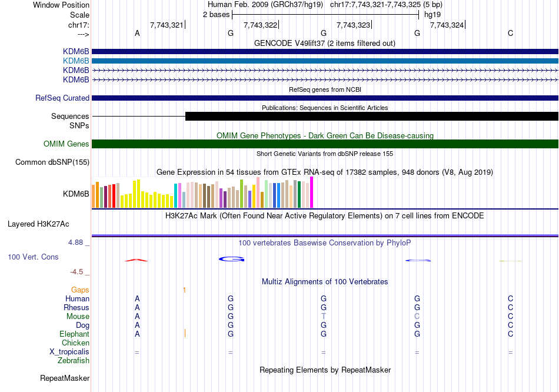Click the Rhesus species label
559x392 pixels.
tap(76, 307)
